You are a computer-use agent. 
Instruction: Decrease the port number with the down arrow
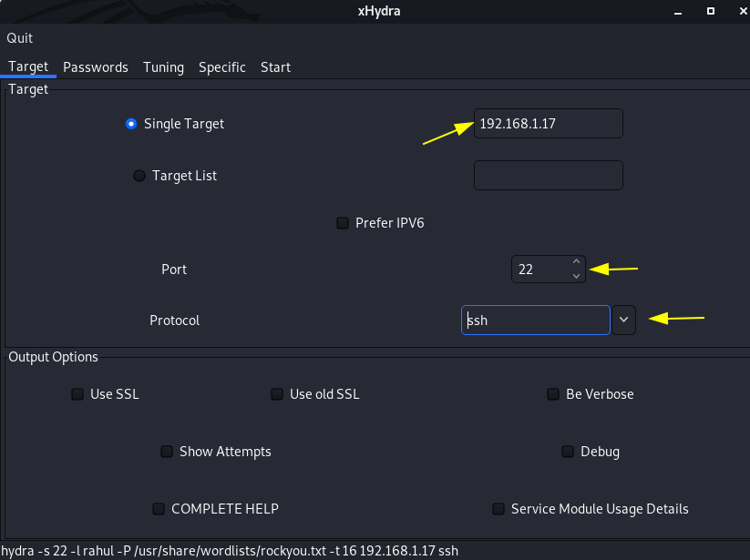click(x=576, y=276)
